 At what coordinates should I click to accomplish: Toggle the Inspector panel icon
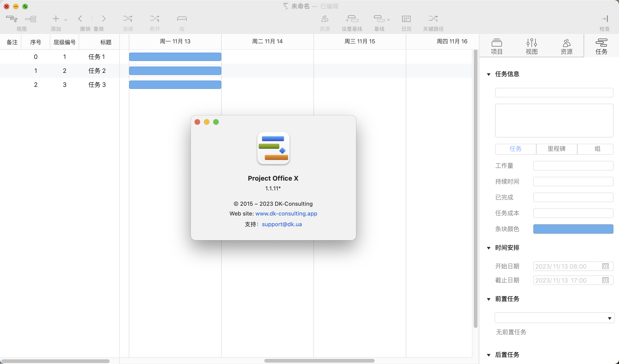point(605,19)
